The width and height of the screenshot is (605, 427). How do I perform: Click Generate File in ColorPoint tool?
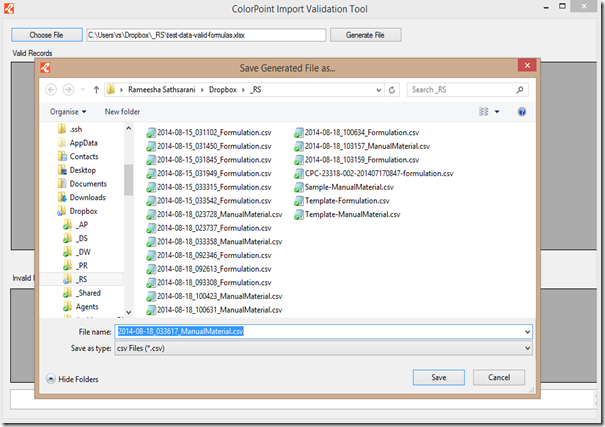[365, 35]
